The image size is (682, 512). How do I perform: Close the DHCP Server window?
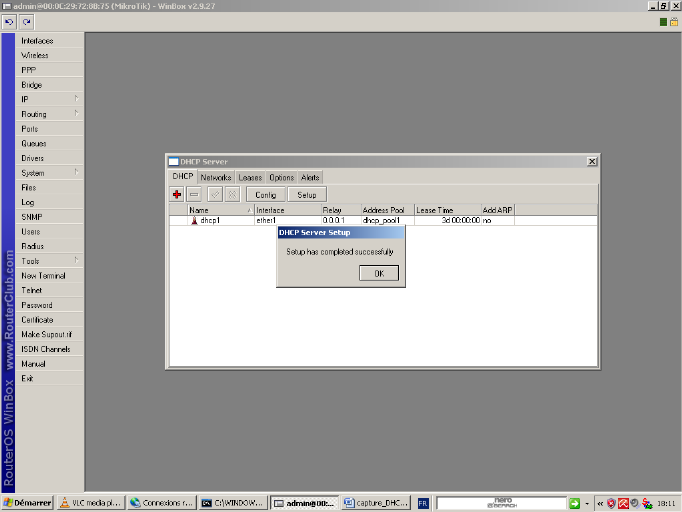tap(592, 161)
